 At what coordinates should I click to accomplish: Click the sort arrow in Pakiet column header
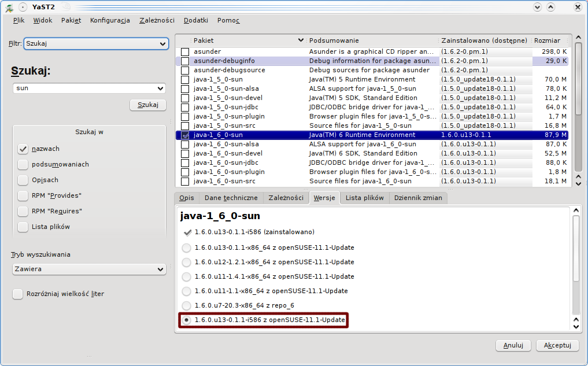coord(300,40)
